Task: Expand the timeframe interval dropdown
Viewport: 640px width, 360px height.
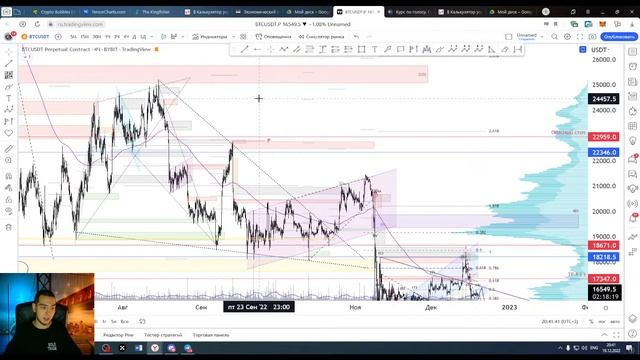Action: (x=151, y=37)
